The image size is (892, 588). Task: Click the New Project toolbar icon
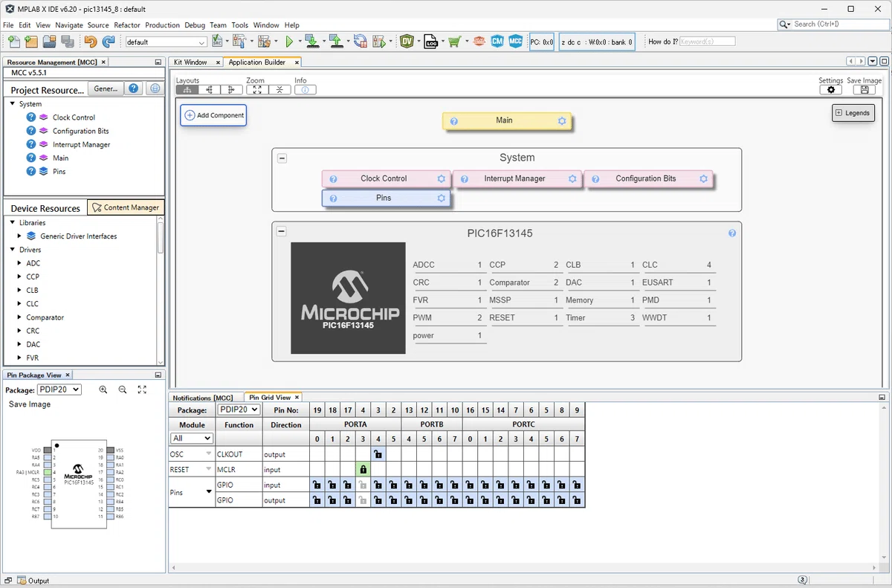[x=31, y=42]
